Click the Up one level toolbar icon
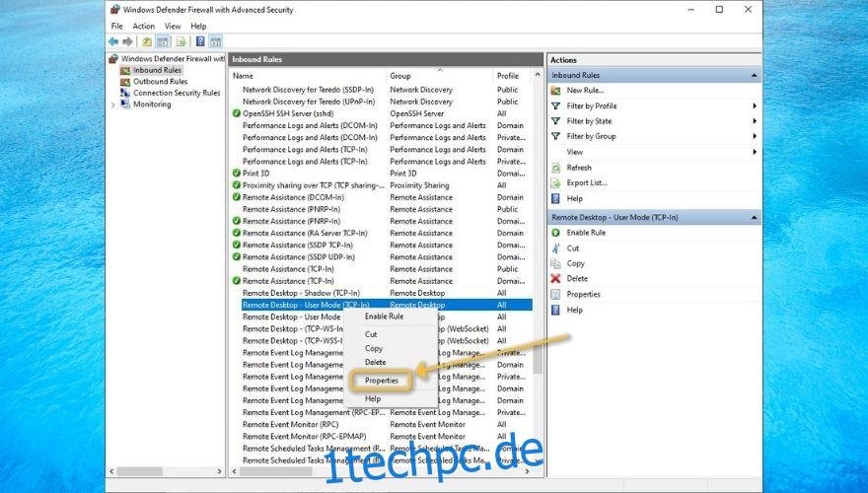Viewport: 868px width, 493px height. (147, 41)
